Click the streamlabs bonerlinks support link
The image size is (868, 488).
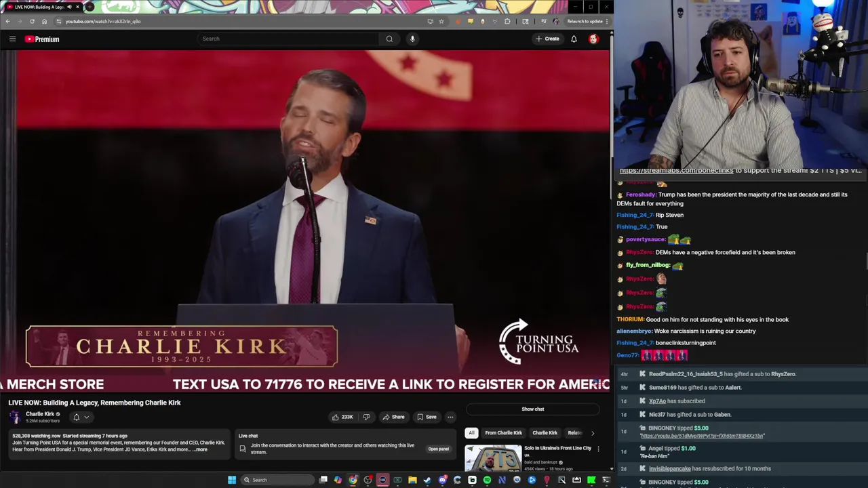(x=676, y=170)
